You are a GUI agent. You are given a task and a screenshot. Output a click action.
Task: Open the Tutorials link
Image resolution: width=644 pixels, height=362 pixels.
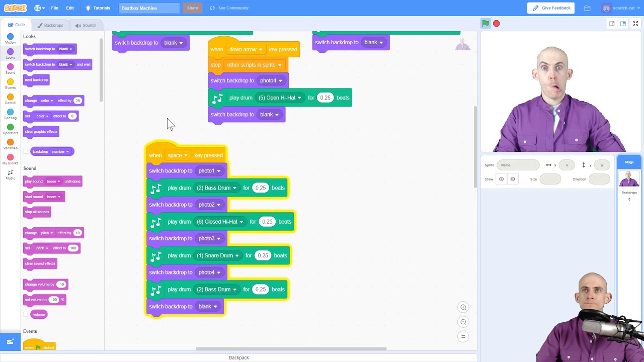click(98, 8)
